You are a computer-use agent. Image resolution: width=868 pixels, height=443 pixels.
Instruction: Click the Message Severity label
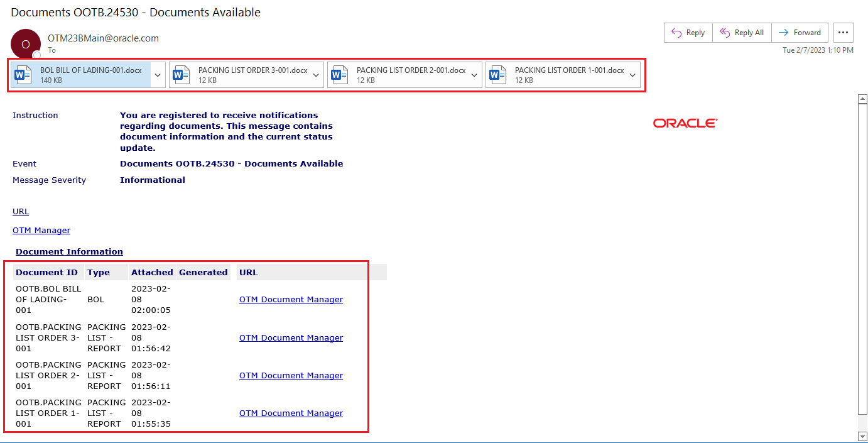(50, 180)
